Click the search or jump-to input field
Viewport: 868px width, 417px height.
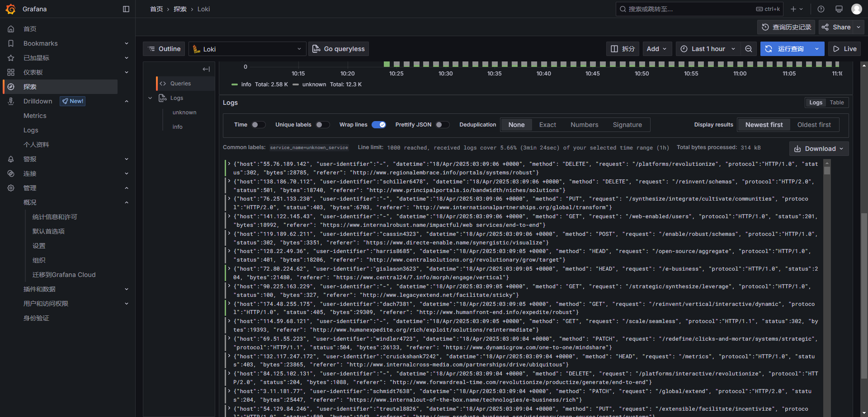[x=699, y=9]
